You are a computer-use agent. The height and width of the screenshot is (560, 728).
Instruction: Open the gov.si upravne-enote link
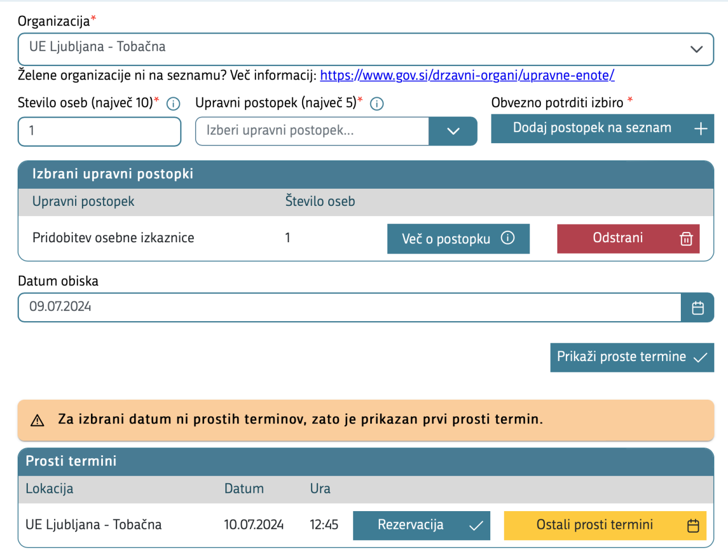pos(467,75)
